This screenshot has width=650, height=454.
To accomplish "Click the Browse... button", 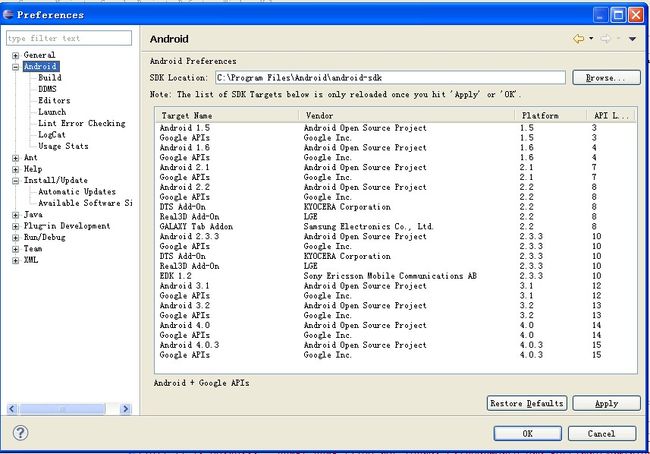I will [x=606, y=78].
